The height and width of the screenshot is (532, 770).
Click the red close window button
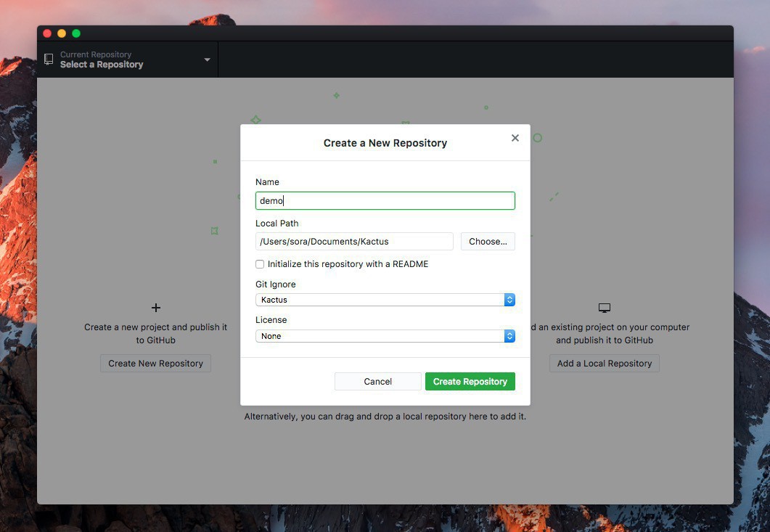47,33
